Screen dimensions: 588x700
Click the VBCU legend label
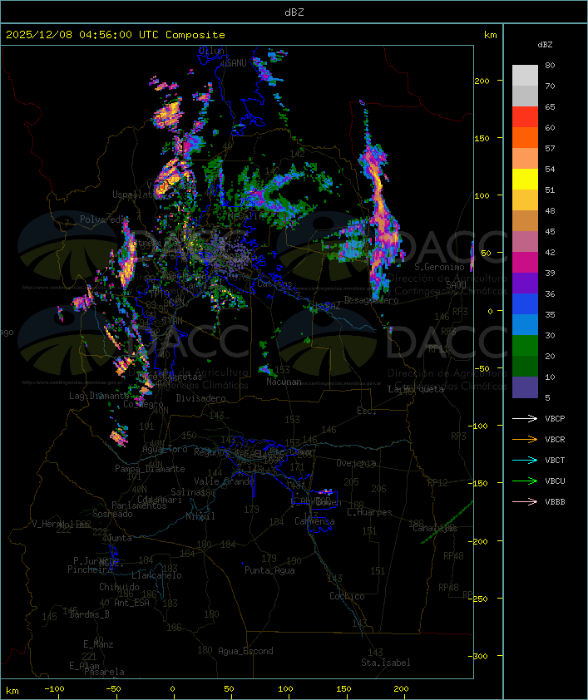pyautogui.click(x=555, y=481)
